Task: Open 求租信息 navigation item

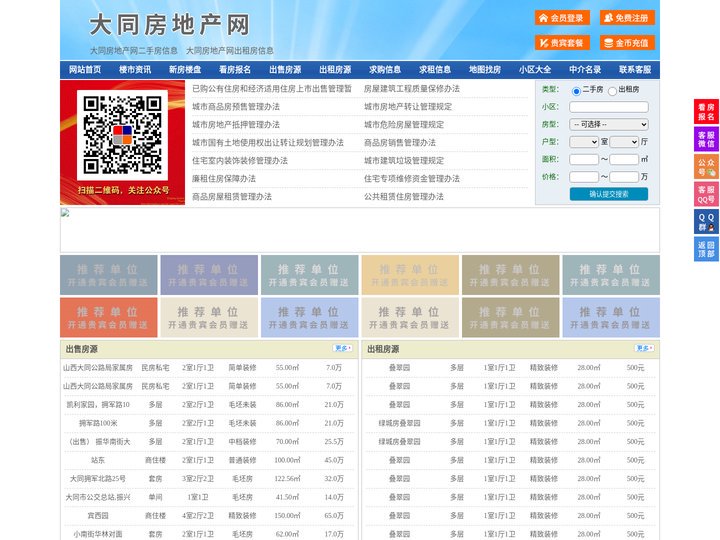Action: [435, 70]
